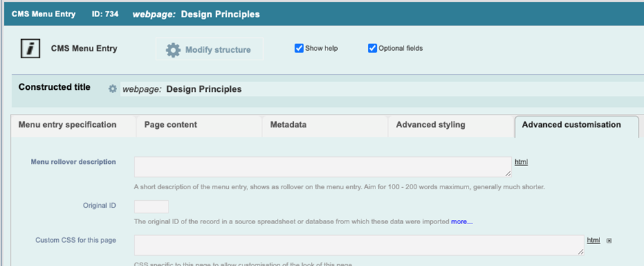Open the Menu entry specification tab
This screenshot has width=644, height=266.
(73, 126)
